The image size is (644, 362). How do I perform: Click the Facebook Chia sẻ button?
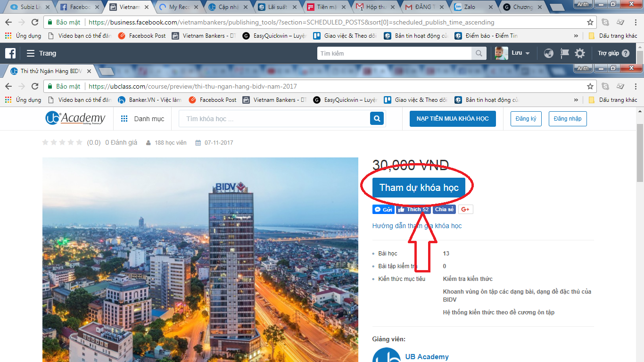pos(444,209)
